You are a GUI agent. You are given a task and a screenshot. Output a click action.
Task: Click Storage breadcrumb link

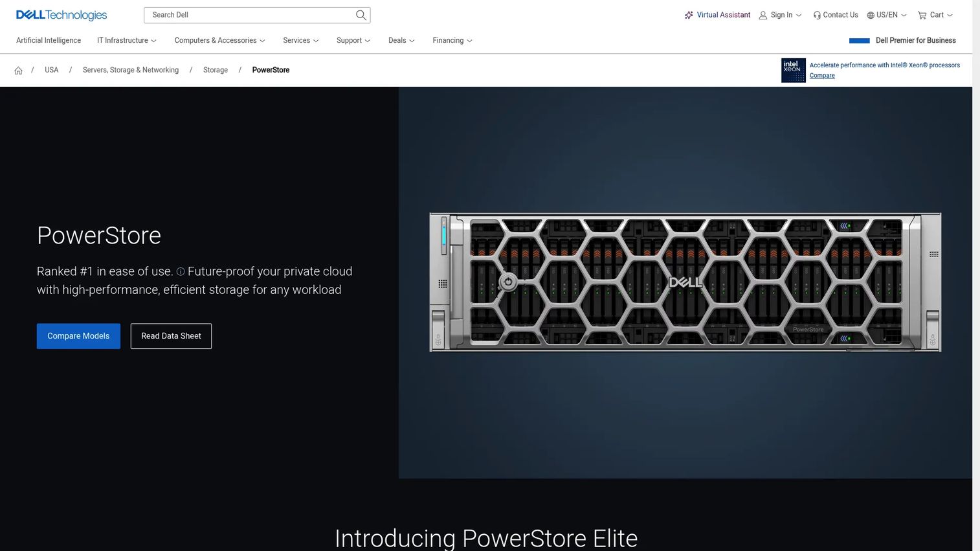click(x=216, y=70)
